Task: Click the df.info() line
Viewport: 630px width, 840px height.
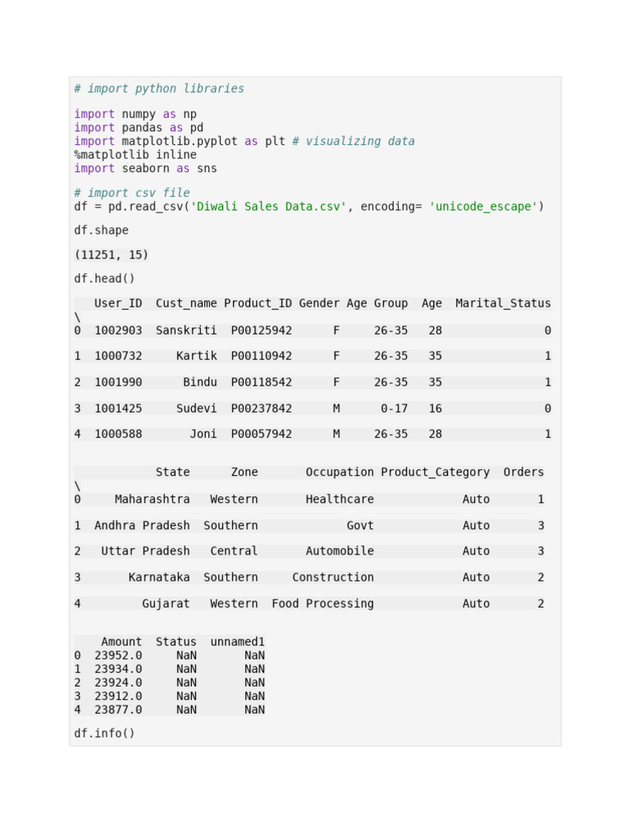Action: coord(104,733)
